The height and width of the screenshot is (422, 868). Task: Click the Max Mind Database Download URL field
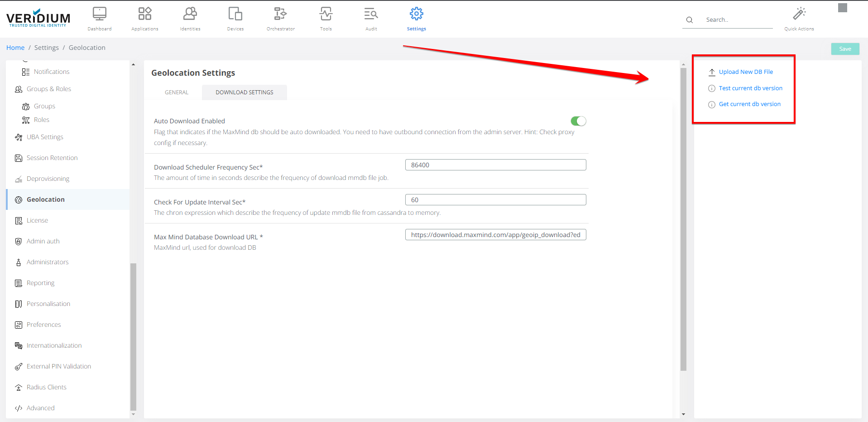click(495, 235)
